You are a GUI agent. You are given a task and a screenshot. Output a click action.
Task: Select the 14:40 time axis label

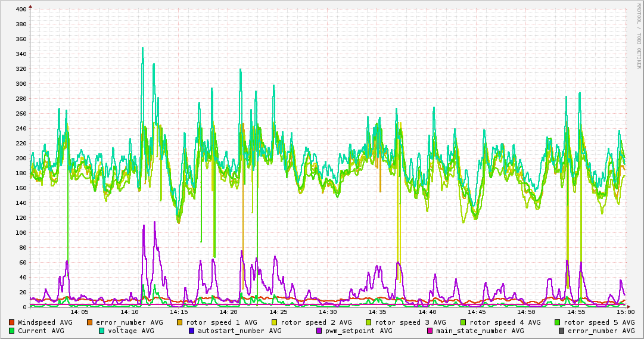click(x=427, y=312)
